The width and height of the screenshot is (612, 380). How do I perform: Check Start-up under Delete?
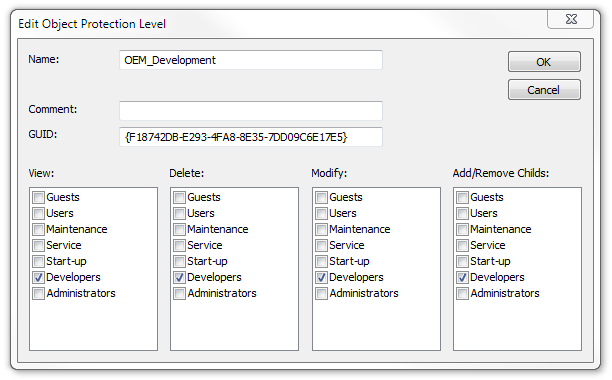point(180,261)
